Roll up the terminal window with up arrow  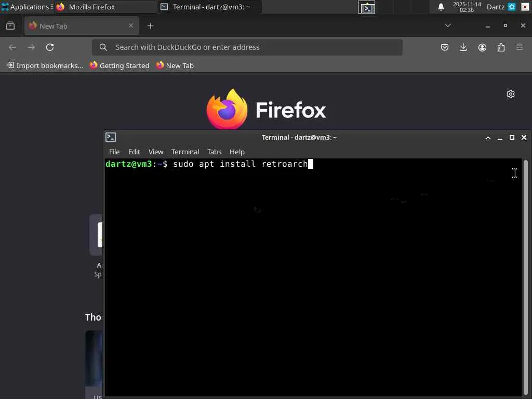click(x=488, y=137)
